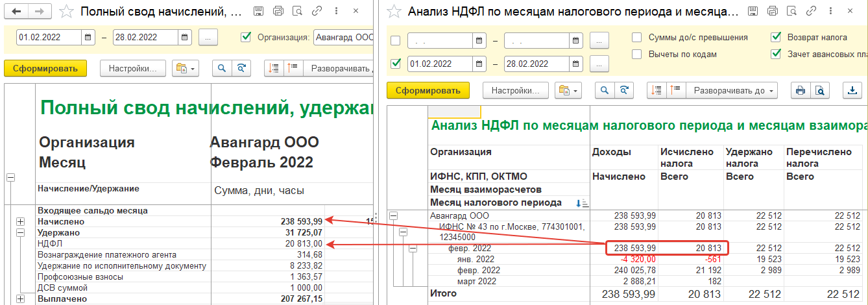Screen dimensions: 868x305
Task: Open report variants dropdown in Полный свод toolbar
Action: 186,68
